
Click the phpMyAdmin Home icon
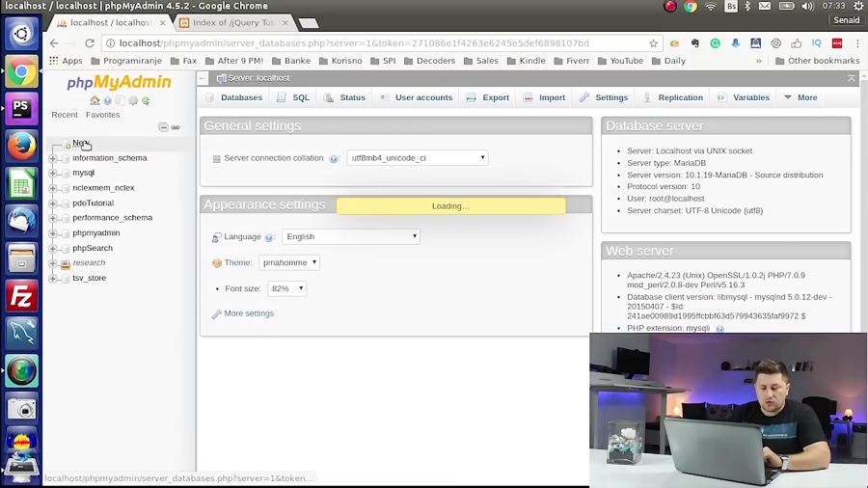pyautogui.click(x=95, y=100)
